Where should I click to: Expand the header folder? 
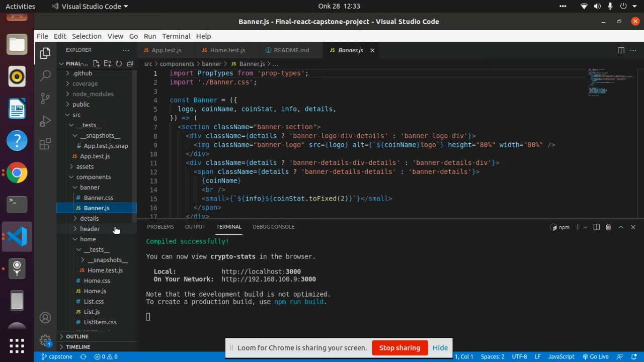tap(90, 229)
